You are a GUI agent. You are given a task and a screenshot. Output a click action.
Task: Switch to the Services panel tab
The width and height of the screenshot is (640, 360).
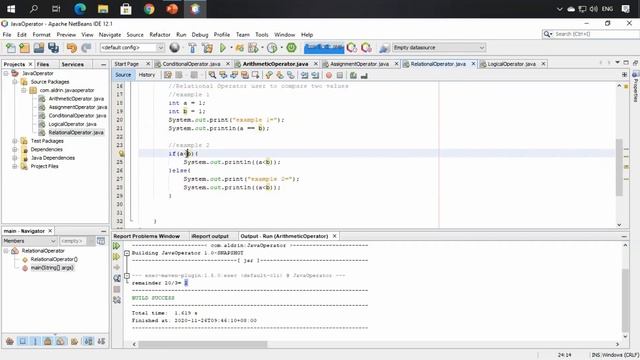[x=72, y=64]
